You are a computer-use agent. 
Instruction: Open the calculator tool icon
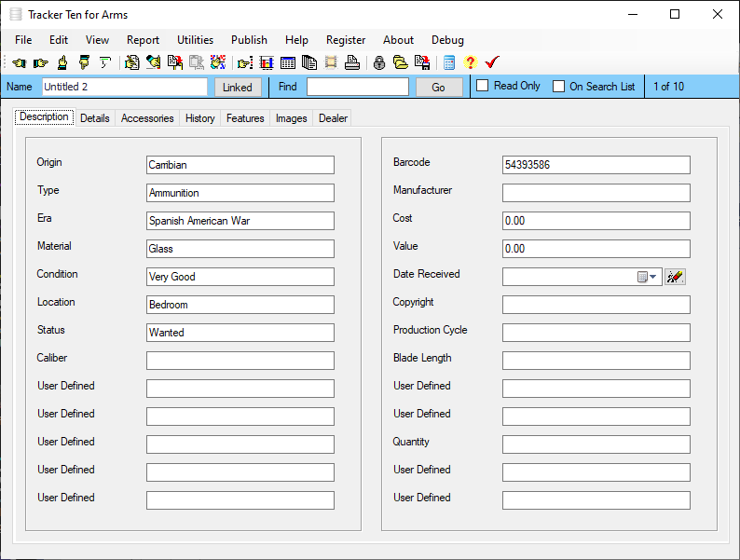449,63
